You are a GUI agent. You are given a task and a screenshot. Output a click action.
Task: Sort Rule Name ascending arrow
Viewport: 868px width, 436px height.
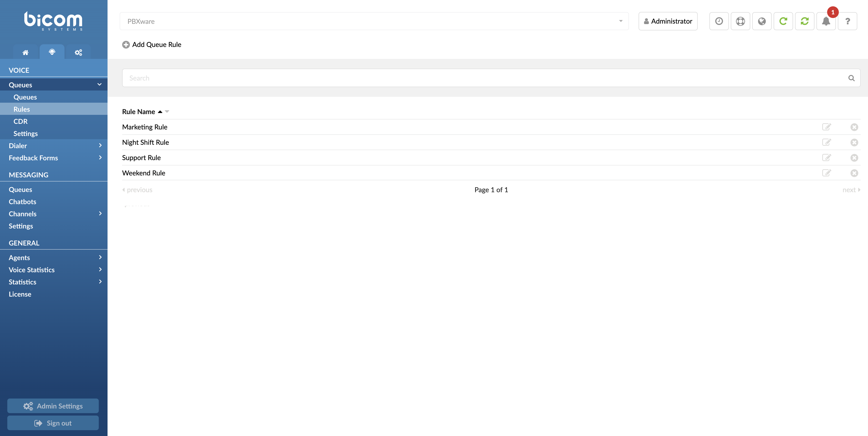(x=160, y=111)
